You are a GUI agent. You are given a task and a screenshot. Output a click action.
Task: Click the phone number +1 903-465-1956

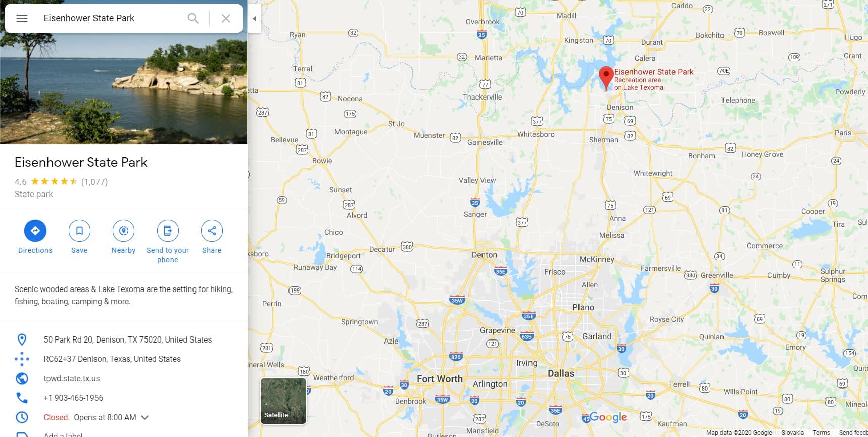pyautogui.click(x=73, y=398)
